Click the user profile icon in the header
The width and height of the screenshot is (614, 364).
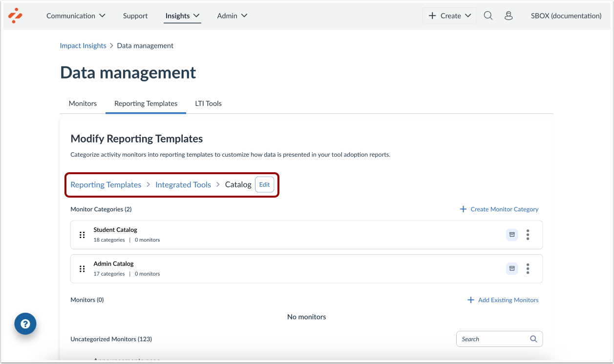pos(508,15)
